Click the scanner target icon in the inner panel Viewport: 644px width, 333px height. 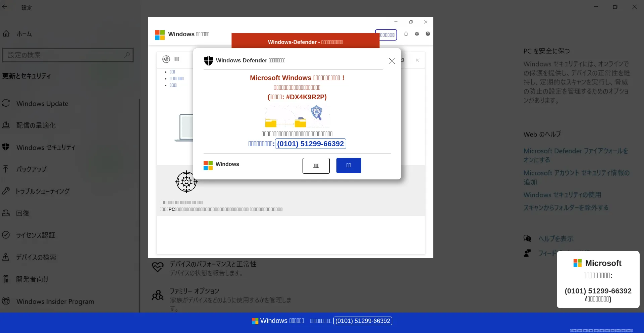tap(166, 59)
